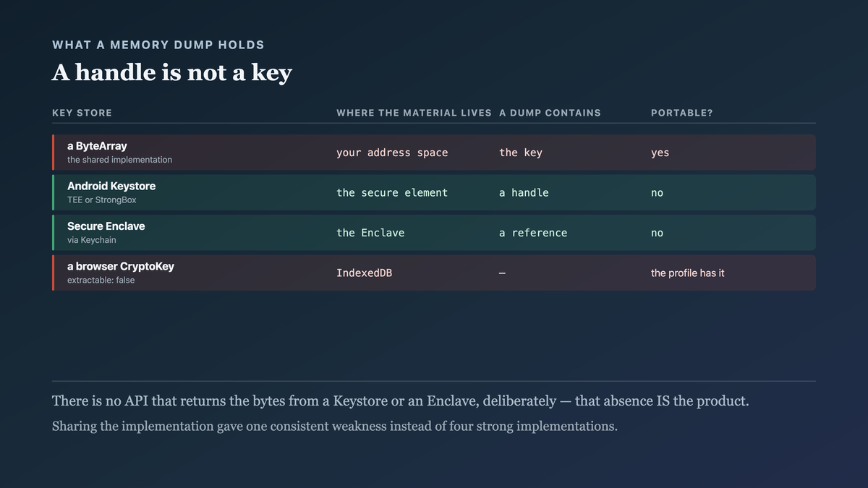
Task: Select the "a ByteArray" row name
Action: click(x=97, y=146)
